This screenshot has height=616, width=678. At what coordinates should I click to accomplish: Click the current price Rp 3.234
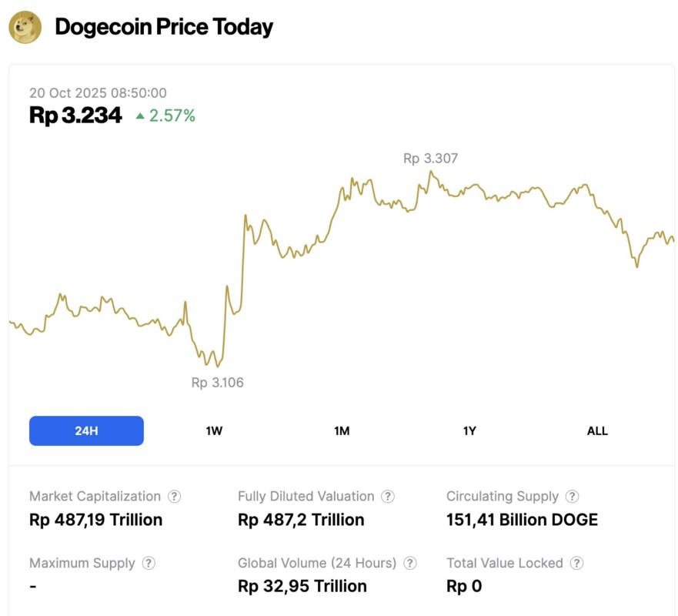point(75,115)
